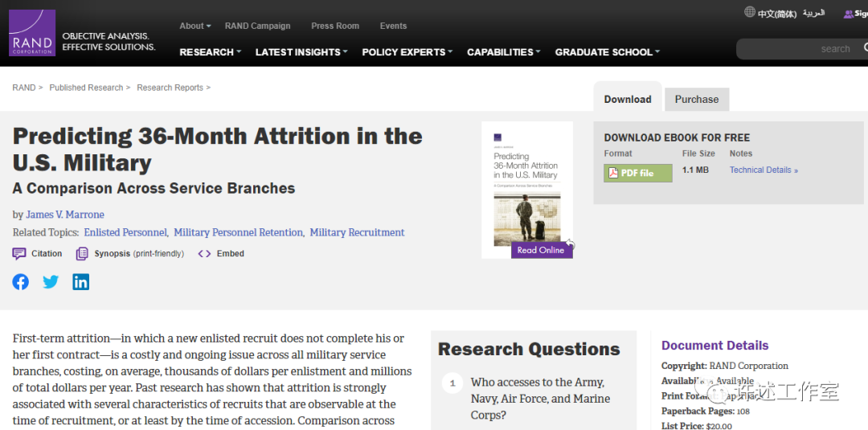This screenshot has height=430, width=868.
Task: Click the Citation link text
Action: tap(47, 253)
